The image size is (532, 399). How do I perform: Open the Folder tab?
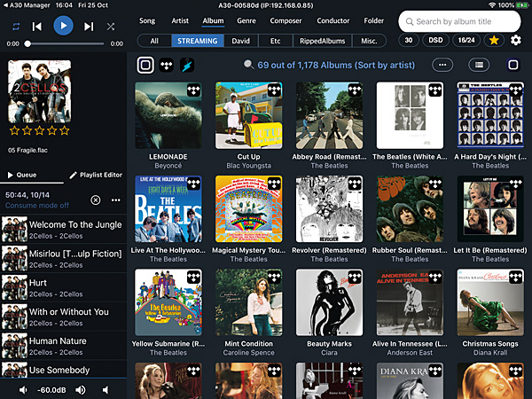[x=373, y=20]
